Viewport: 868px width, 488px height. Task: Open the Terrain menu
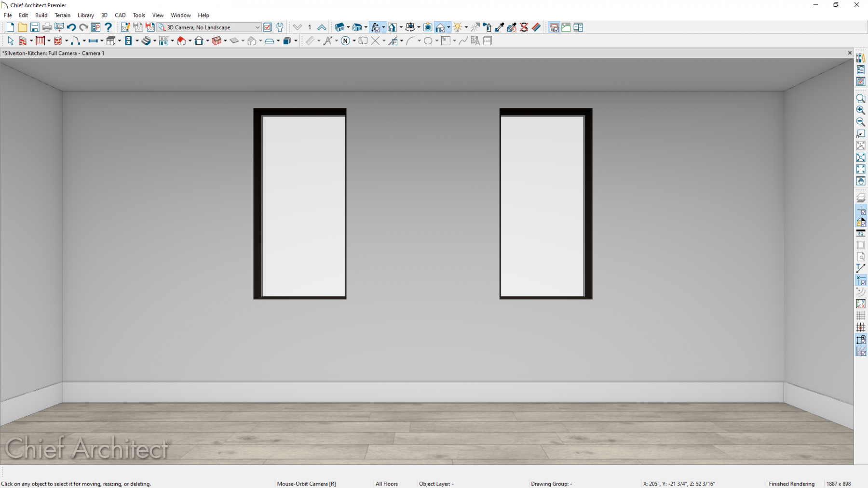pyautogui.click(x=63, y=15)
